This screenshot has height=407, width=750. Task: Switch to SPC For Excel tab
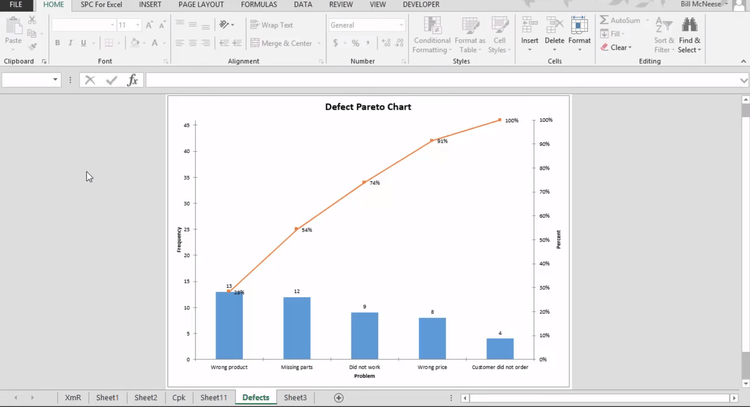[x=101, y=5]
